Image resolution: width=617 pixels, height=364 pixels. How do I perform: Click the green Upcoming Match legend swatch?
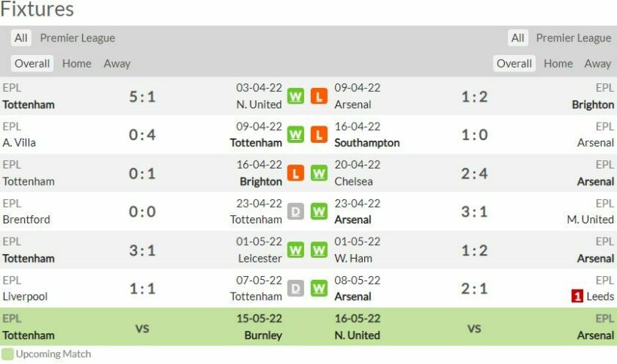pyautogui.click(x=8, y=353)
